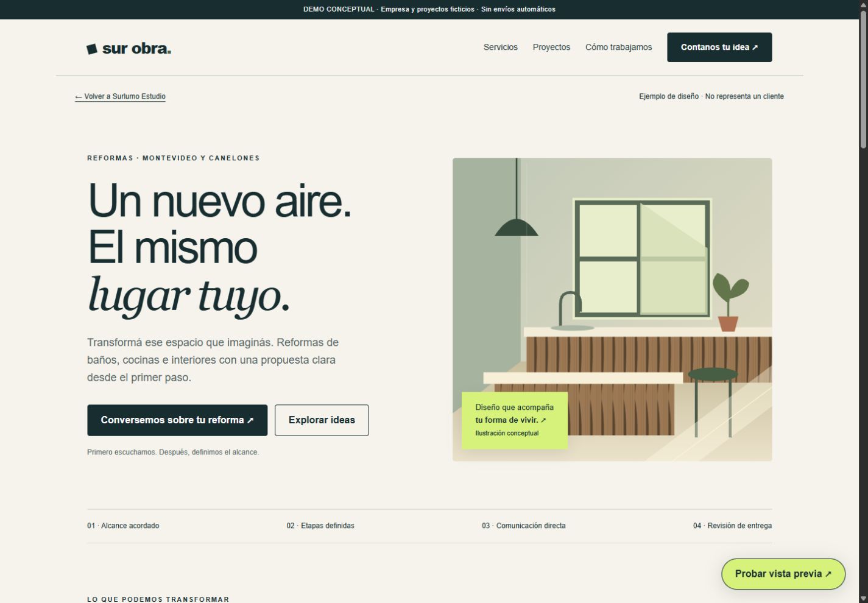Follow the Volver a Surlumo Estudio link

tap(121, 96)
